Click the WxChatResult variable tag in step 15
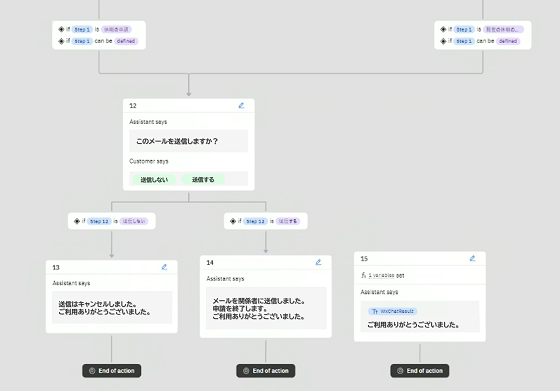Screen dimensions: 560x391 tap(392, 311)
